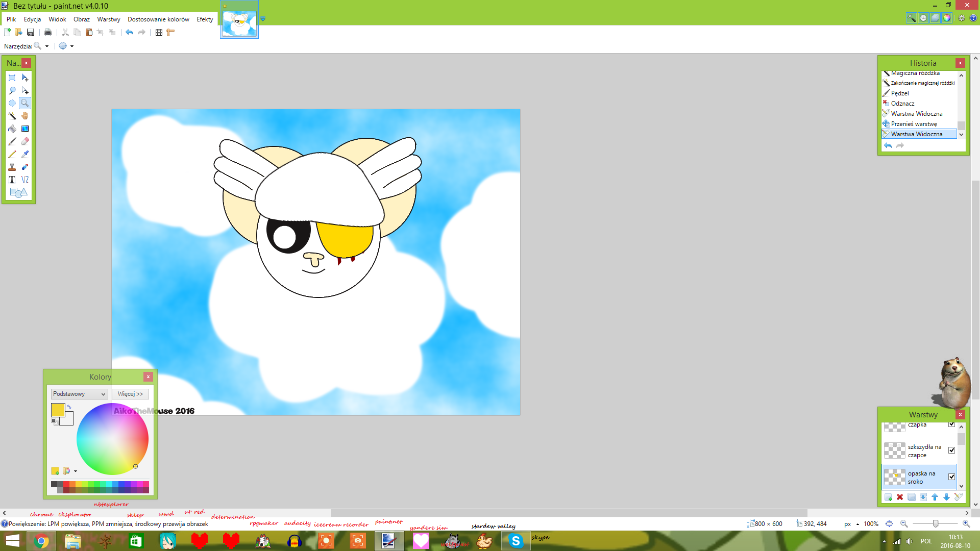The width and height of the screenshot is (980, 551).
Task: Click the Undo arrow in the toolbar
Action: pos(130,32)
